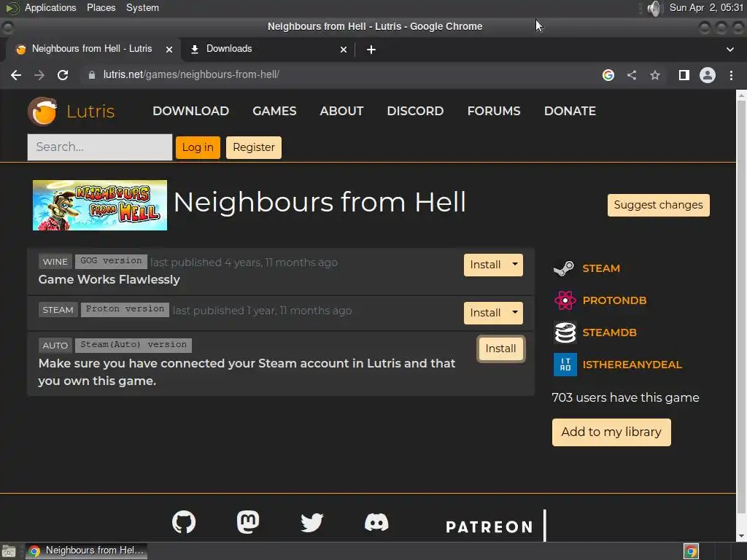Open the STEAM link

point(601,268)
